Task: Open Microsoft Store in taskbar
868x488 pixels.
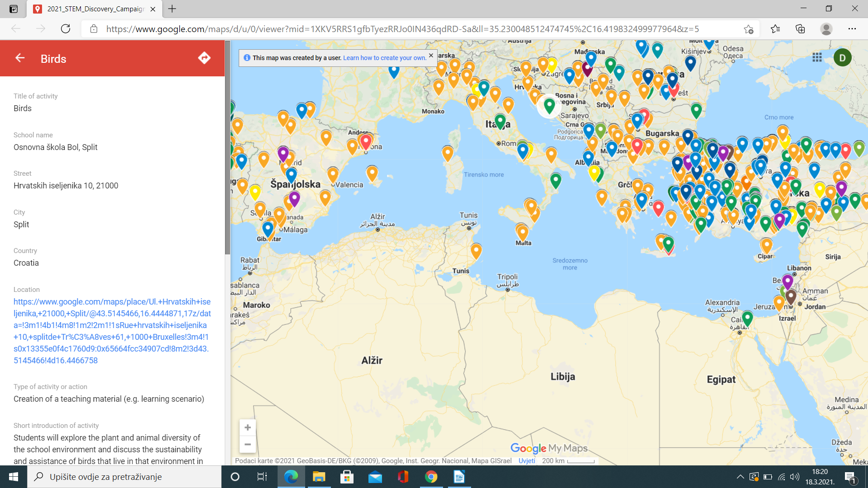Action: pos(347,477)
